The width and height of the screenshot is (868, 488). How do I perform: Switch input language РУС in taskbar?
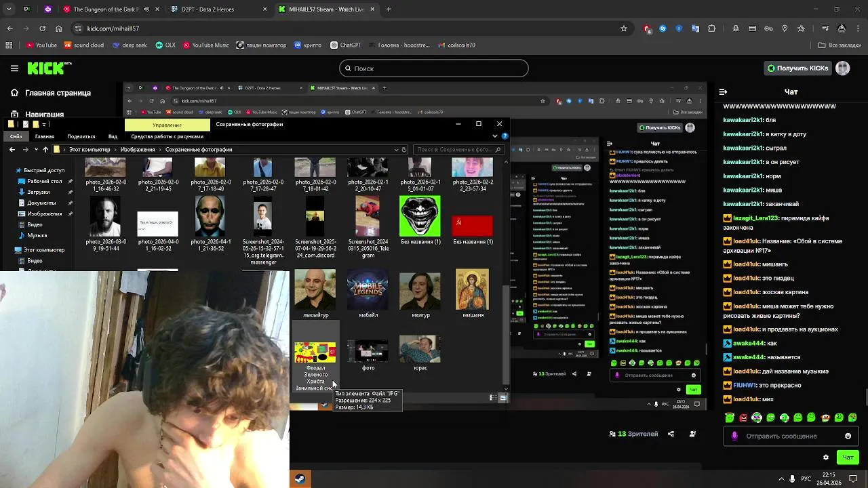point(806,479)
